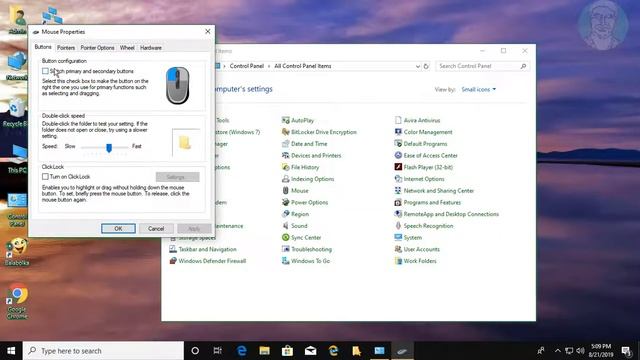Click Cancel in Mouse Properties
The height and width of the screenshot is (360, 640).
pyautogui.click(x=156, y=229)
